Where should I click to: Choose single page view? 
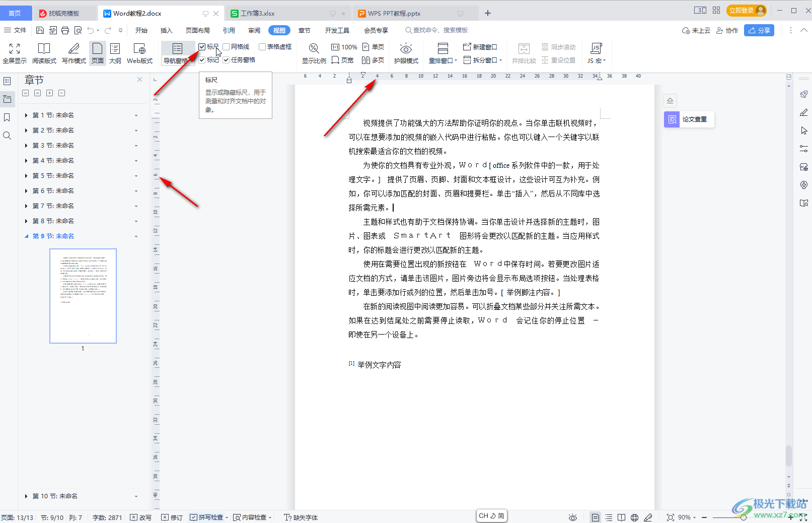tap(373, 47)
